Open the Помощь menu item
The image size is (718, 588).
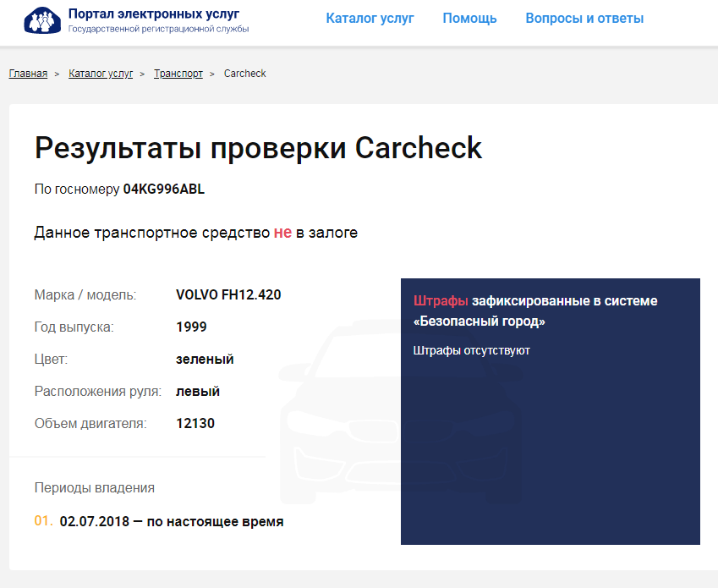[469, 19]
